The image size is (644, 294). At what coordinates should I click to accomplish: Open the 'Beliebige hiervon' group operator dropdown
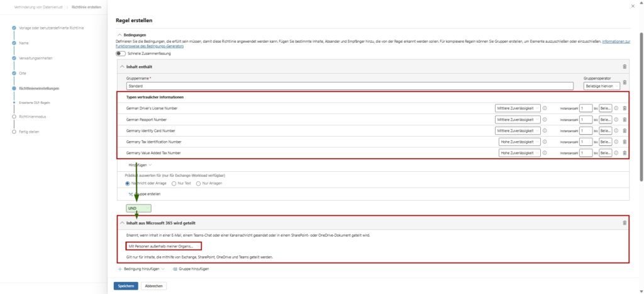point(600,86)
